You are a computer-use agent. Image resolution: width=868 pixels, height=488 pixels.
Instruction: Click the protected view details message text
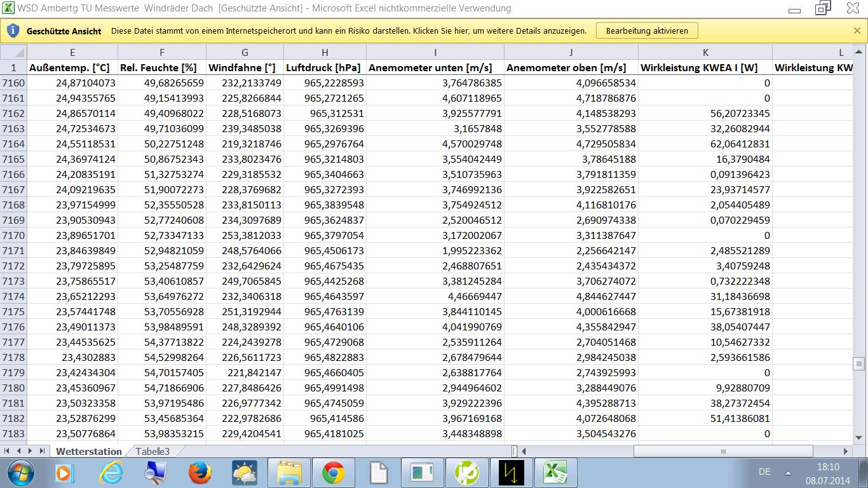349,30
